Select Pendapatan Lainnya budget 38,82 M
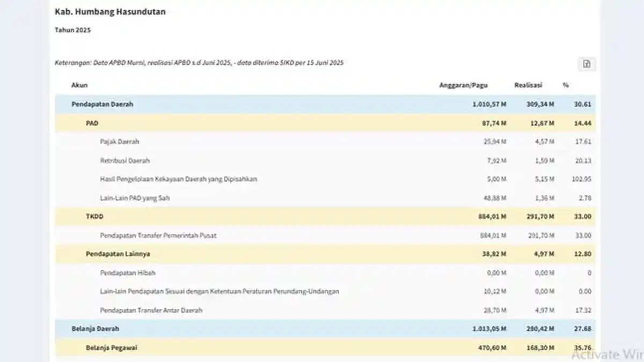644x362 pixels. point(495,254)
